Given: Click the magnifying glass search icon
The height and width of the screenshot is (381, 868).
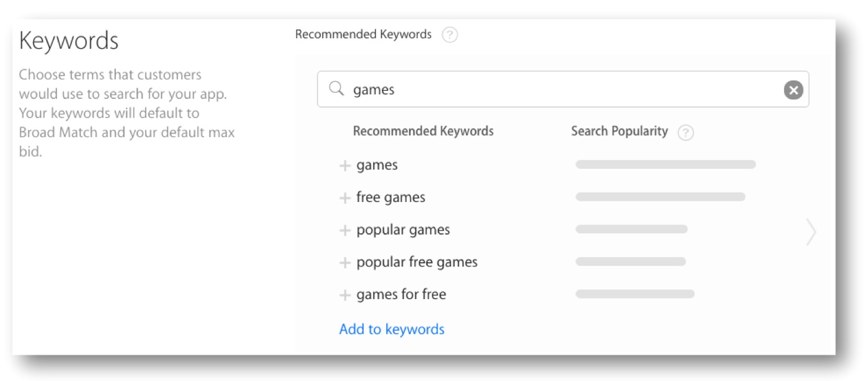Looking at the screenshot, I should point(336,89).
